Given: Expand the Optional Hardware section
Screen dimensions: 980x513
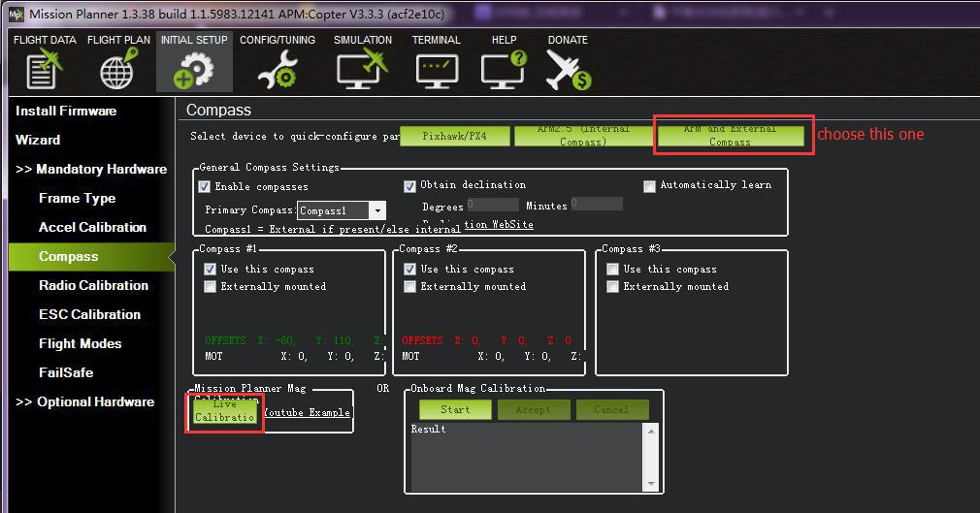Looking at the screenshot, I should tap(85, 401).
